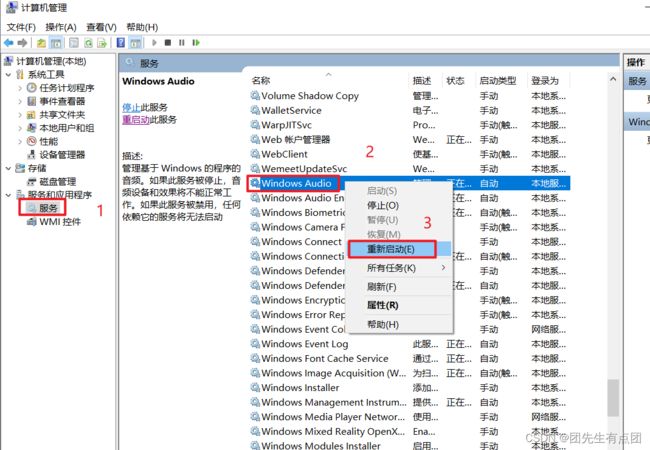Viewport: 650px width, 450px height.
Task: Expand the 任务计划程序 tree node
Action: coord(20,88)
